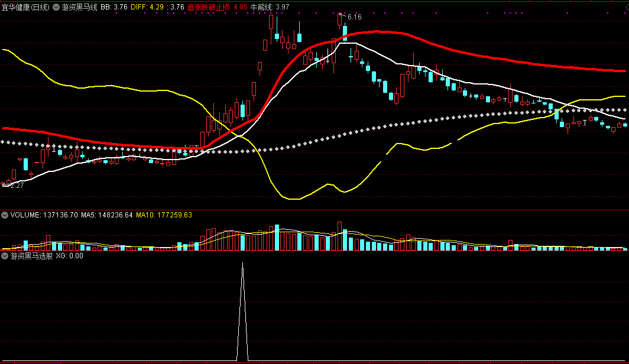Click the 追涨跌破止损: 4.85 label
629x364 pixels.
pyautogui.click(x=218, y=7)
